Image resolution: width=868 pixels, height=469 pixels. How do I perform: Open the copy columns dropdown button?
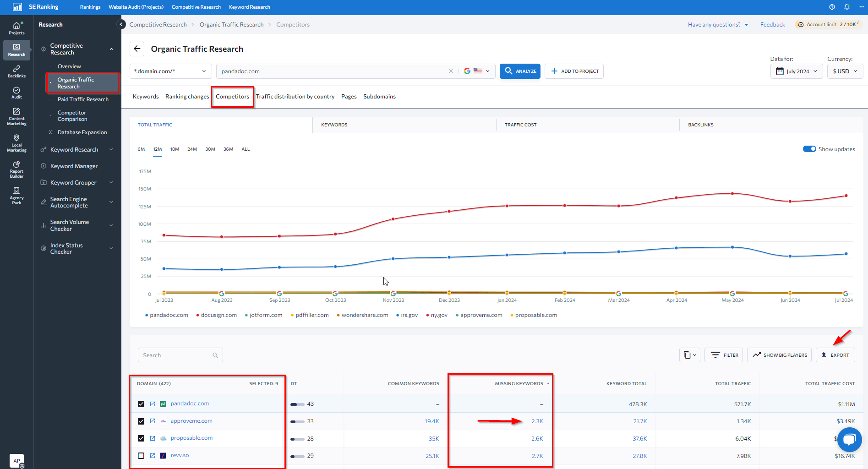(x=689, y=355)
